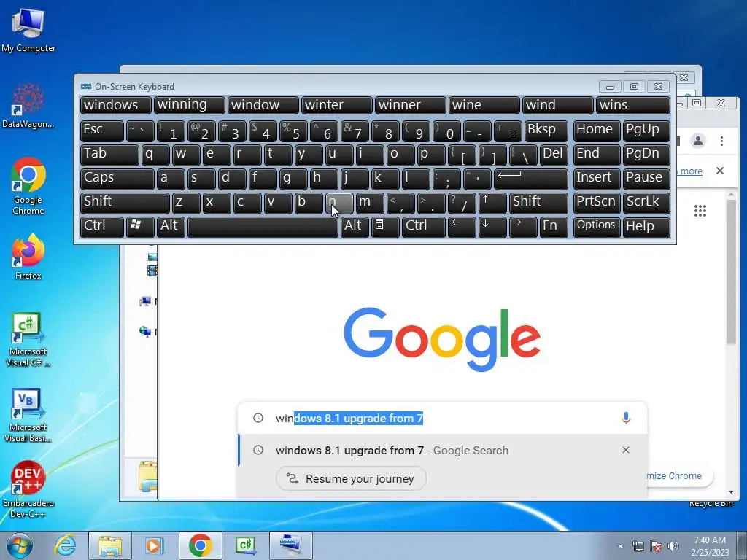Click the Chrome page vertical scrollbar
The width and height of the screenshot is (747, 560).
pos(731,271)
